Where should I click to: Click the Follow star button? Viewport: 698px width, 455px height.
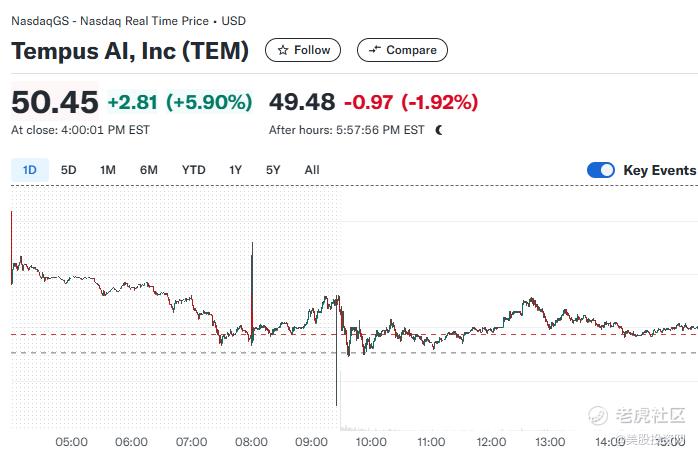(x=303, y=50)
